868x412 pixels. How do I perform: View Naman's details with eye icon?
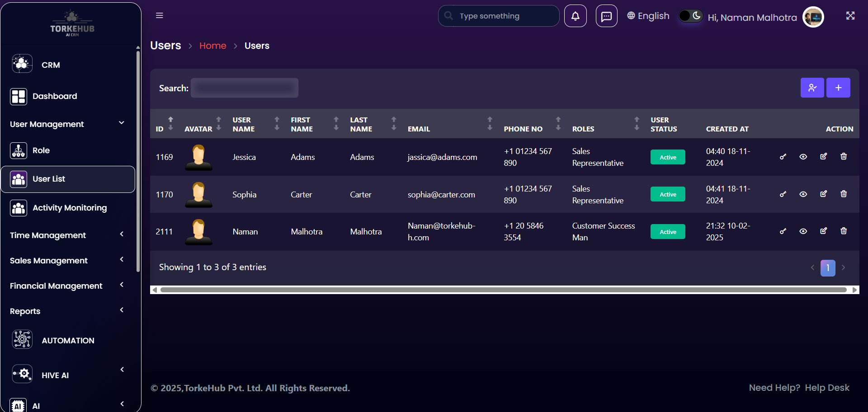click(x=803, y=231)
